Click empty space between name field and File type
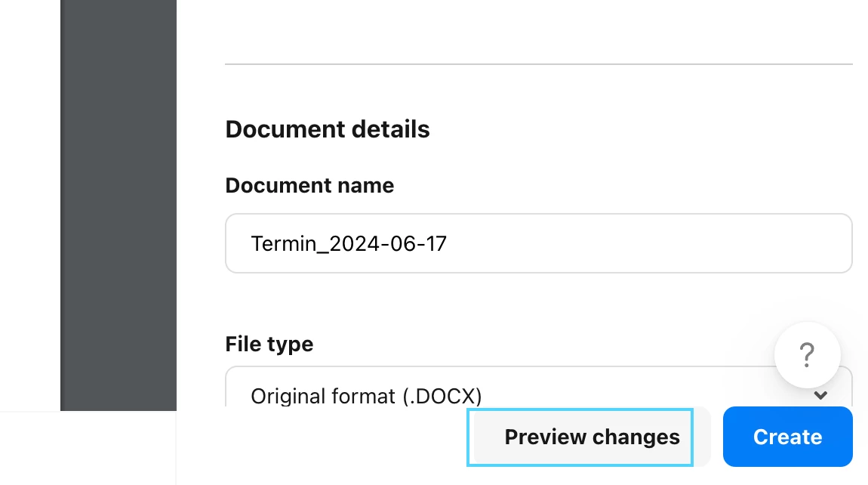Viewport: 868px width, 485px height. tap(539, 302)
